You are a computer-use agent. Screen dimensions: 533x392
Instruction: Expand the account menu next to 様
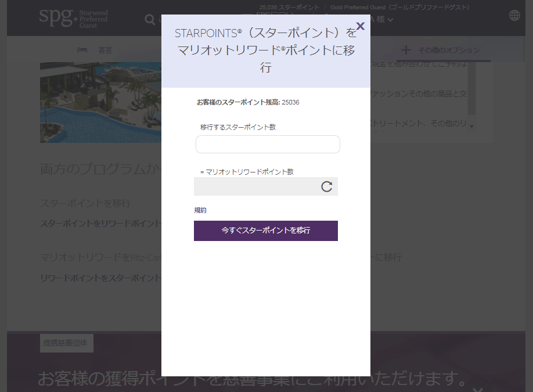(x=391, y=20)
